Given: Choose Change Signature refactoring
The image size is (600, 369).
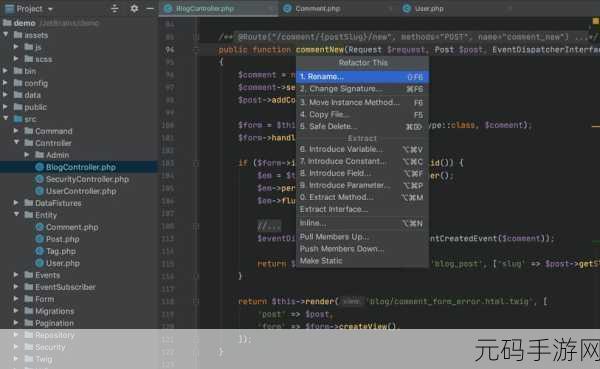Looking at the screenshot, I should coord(362,89).
